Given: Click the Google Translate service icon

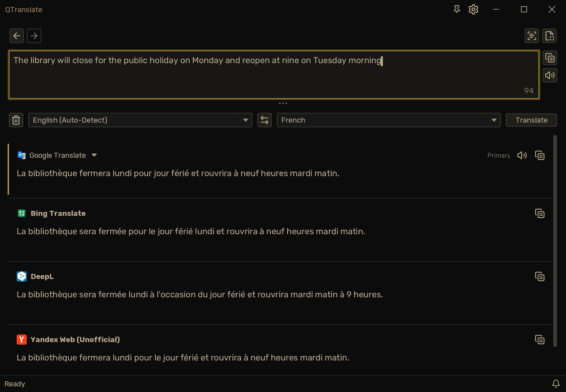Looking at the screenshot, I should tap(21, 155).
